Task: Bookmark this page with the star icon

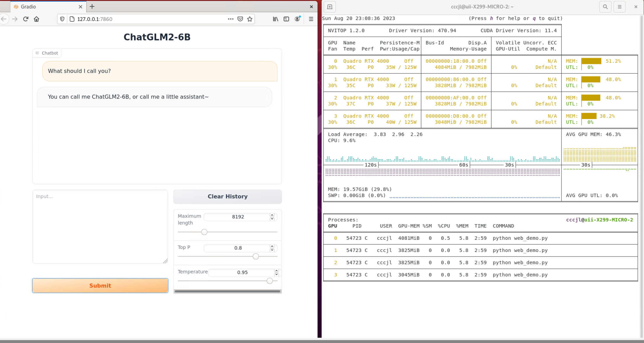Action: click(250, 19)
